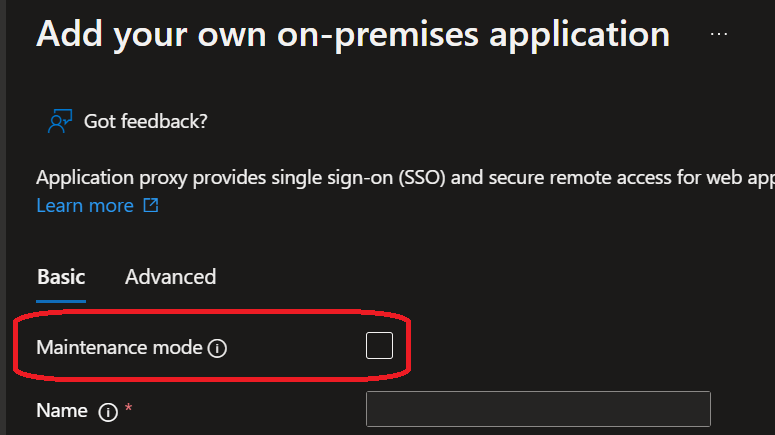Click the Maintenance mode label text
The image size is (775, 435).
pyautogui.click(x=119, y=348)
